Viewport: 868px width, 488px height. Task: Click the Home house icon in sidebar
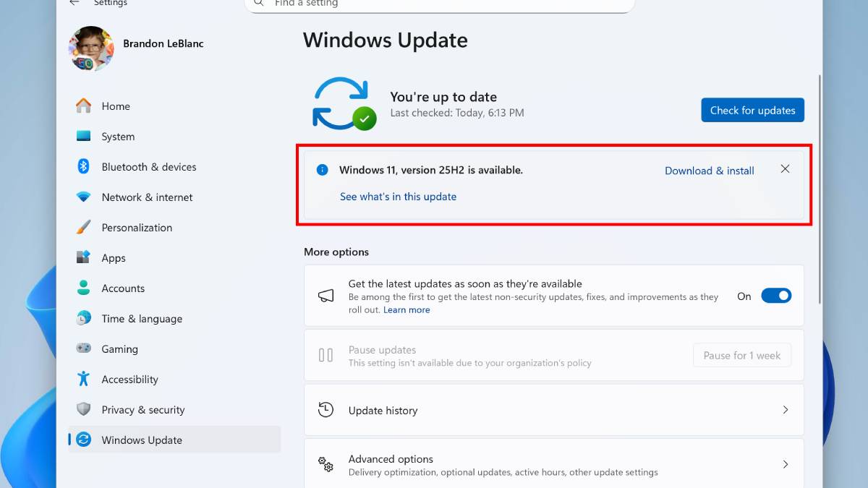coord(84,106)
